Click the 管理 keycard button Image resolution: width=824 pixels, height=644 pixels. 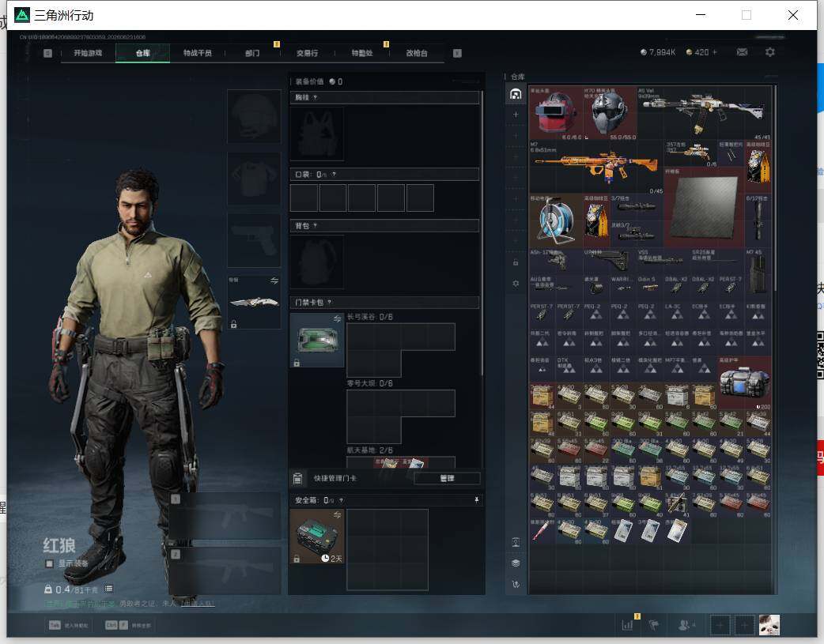(x=447, y=478)
